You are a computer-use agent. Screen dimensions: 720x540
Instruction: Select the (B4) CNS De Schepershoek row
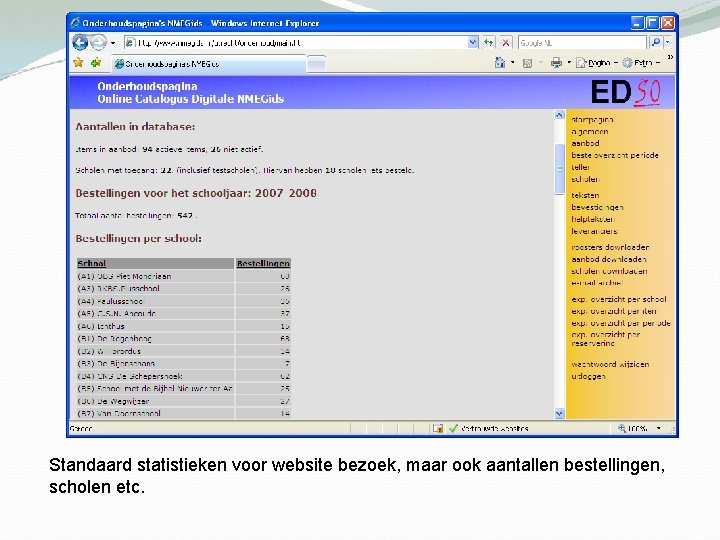pyautogui.click(x=184, y=376)
